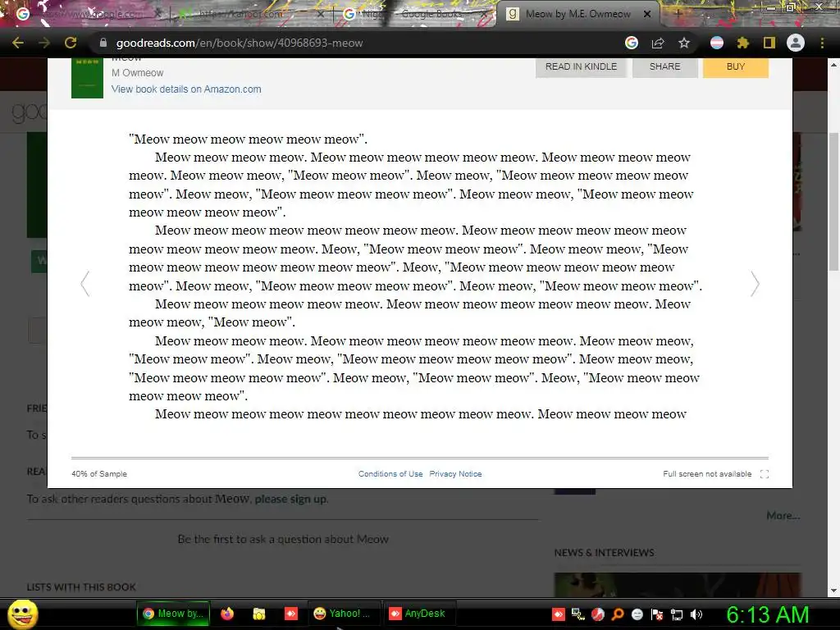Image resolution: width=840 pixels, height=630 pixels.
Task: Open the Conditions of Use link
Action: (390, 474)
